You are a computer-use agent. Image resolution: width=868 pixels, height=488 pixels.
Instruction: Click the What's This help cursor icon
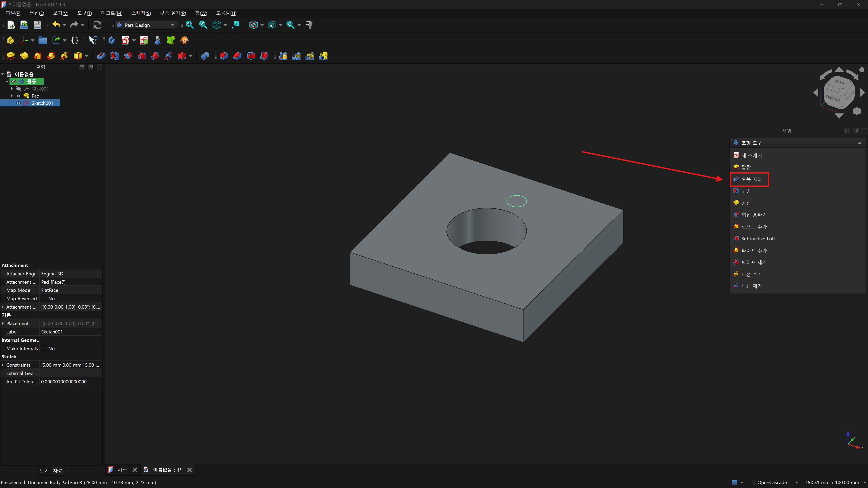93,40
